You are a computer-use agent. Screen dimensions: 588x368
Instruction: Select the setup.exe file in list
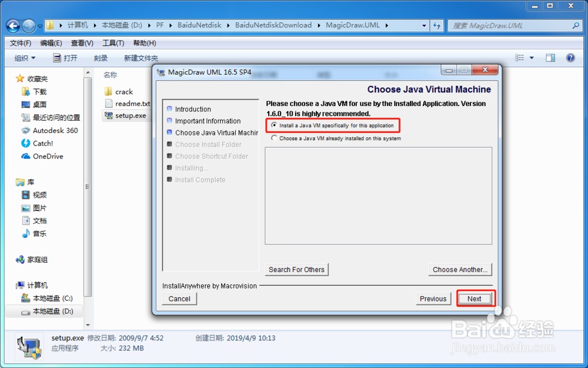tap(126, 115)
